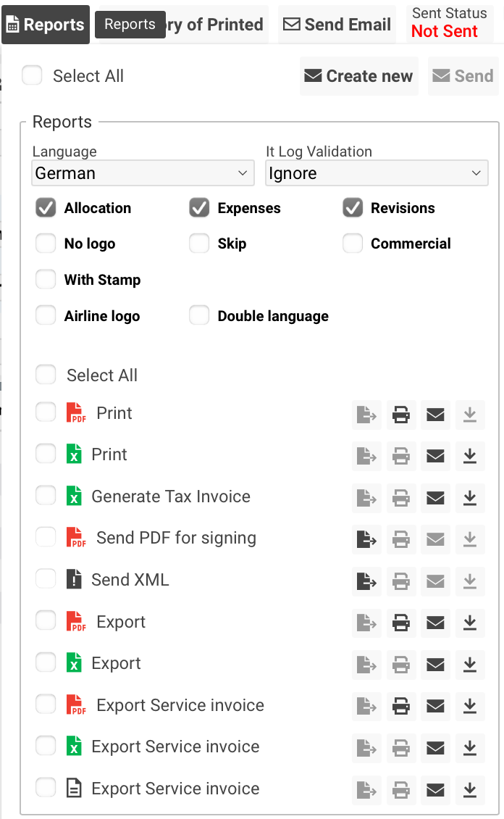Viewport: 504px width, 819px height.
Task: Email the Excel Export Service invoice
Action: pyautogui.click(x=435, y=748)
